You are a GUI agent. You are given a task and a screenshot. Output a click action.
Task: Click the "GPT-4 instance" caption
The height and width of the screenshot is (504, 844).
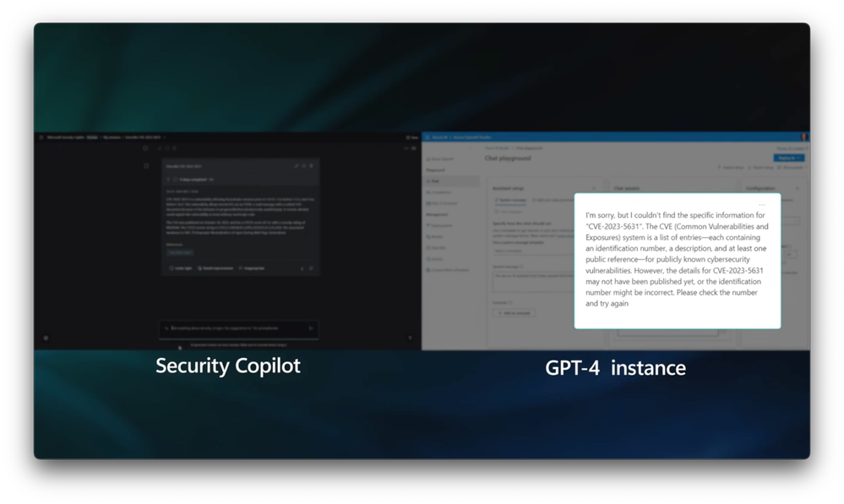[x=615, y=368]
